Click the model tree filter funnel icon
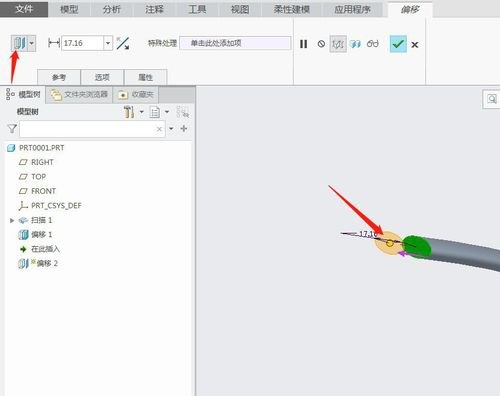The width and height of the screenshot is (500, 396). tap(12, 129)
